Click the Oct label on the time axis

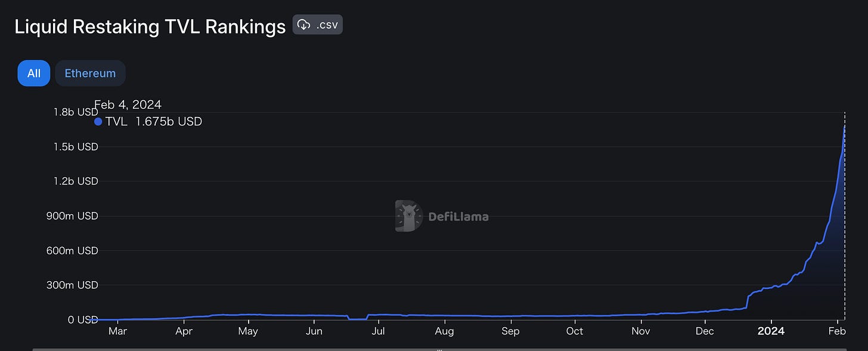575,331
